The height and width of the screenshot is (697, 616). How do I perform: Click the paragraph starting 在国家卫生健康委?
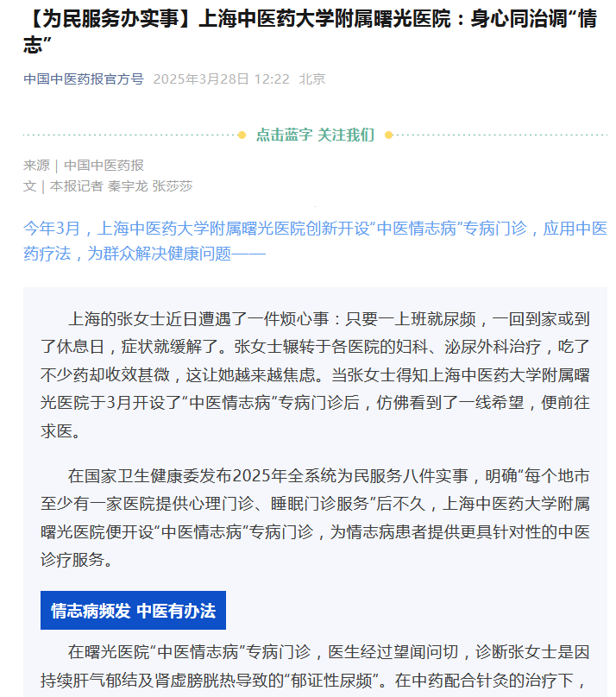coord(315,518)
